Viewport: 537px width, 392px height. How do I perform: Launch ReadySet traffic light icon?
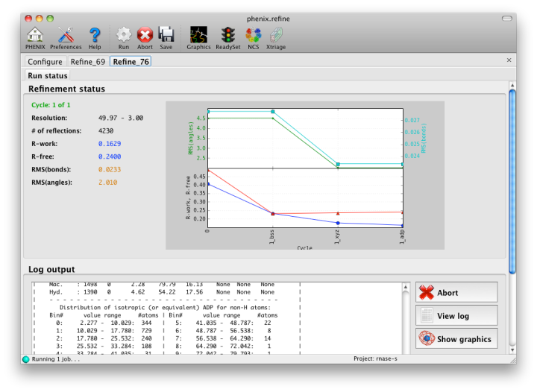227,36
